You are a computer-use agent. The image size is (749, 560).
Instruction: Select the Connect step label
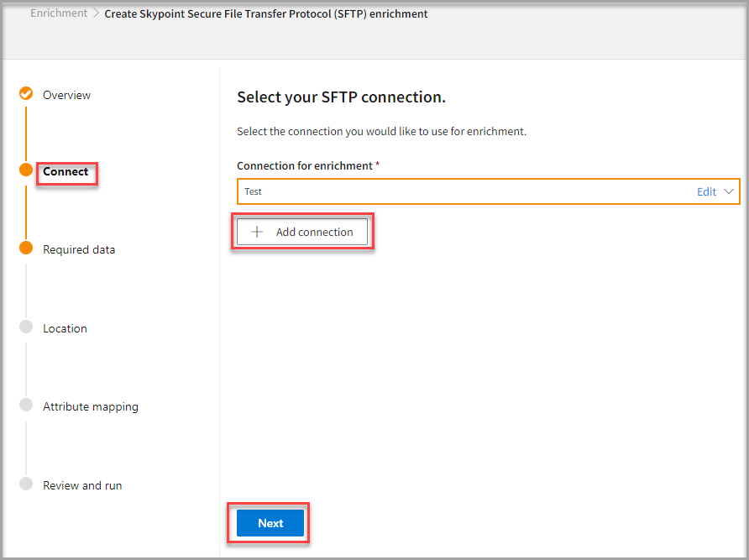65,172
